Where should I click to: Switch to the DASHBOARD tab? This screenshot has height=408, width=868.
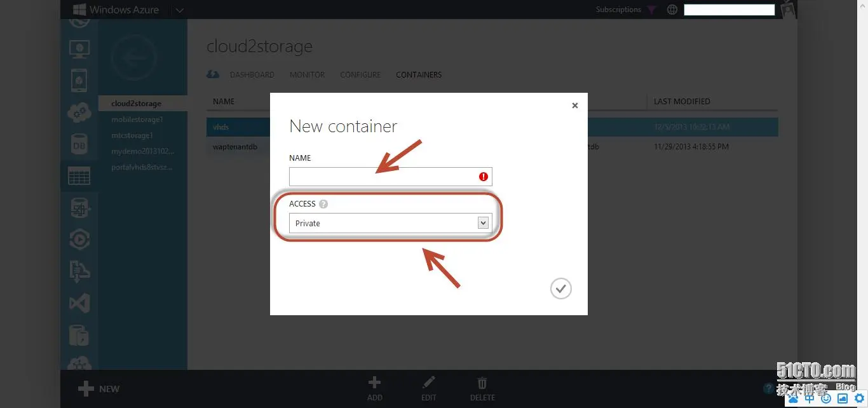coord(252,75)
